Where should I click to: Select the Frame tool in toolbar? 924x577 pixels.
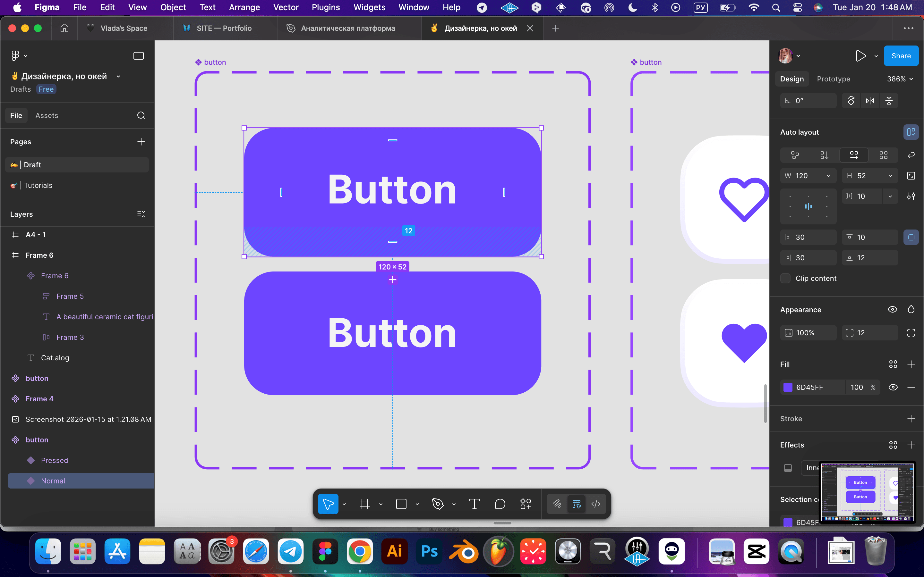click(x=365, y=504)
